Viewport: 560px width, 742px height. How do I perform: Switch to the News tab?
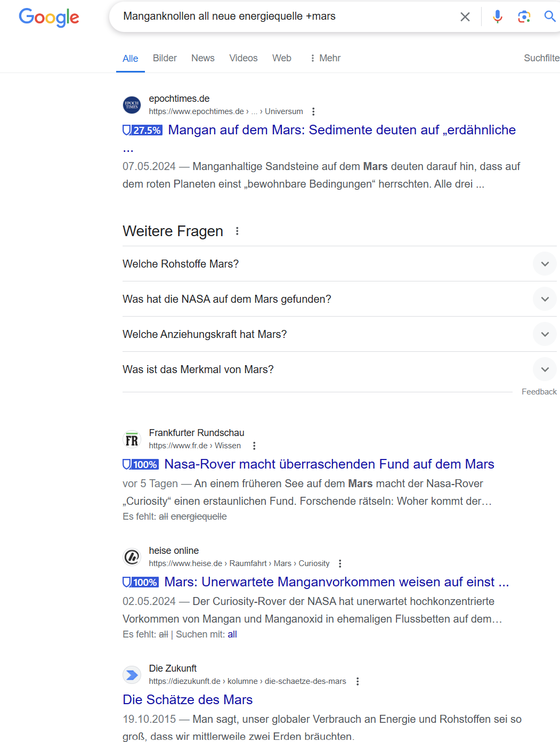pyautogui.click(x=203, y=58)
